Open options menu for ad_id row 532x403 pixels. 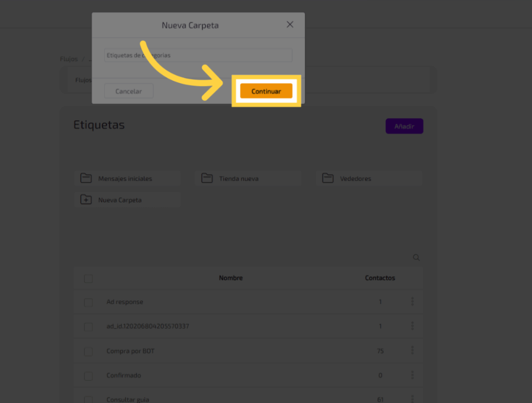413,326
